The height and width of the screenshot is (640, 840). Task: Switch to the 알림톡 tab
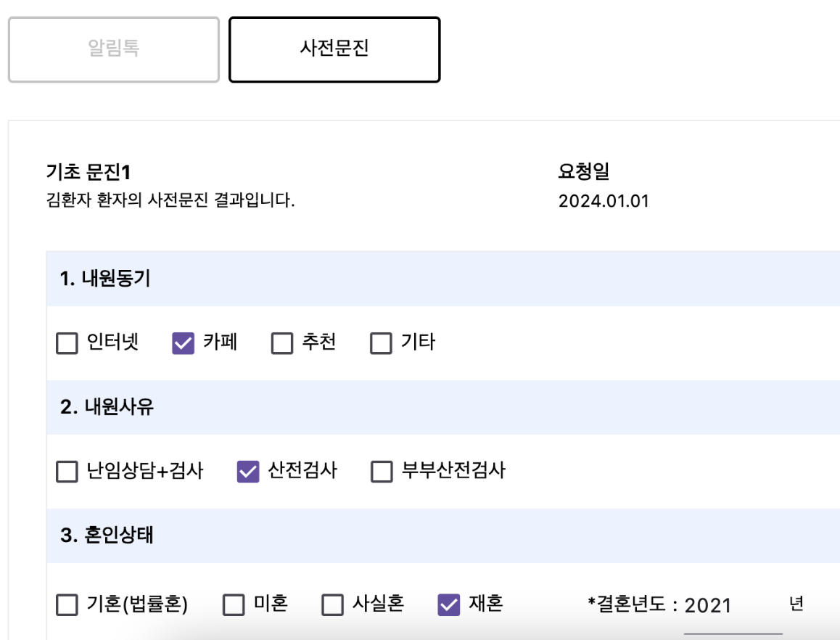coord(114,49)
